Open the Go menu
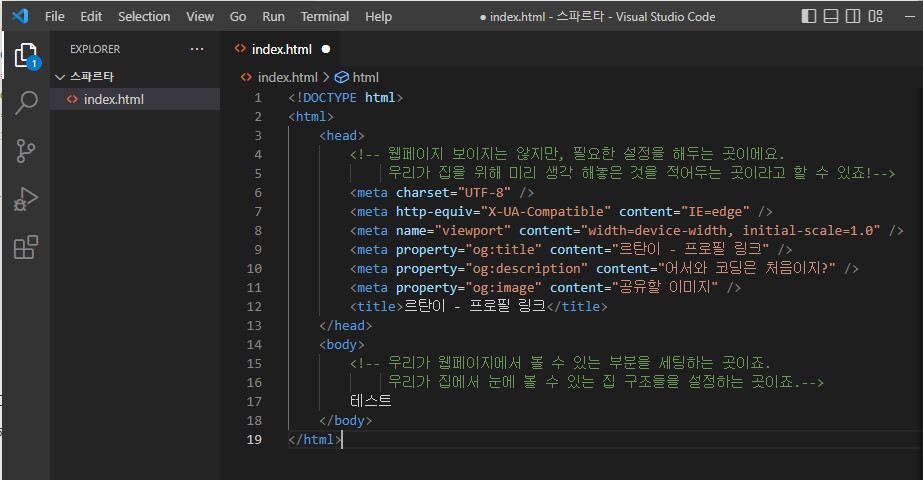The height and width of the screenshot is (480, 923). pyautogui.click(x=238, y=16)
